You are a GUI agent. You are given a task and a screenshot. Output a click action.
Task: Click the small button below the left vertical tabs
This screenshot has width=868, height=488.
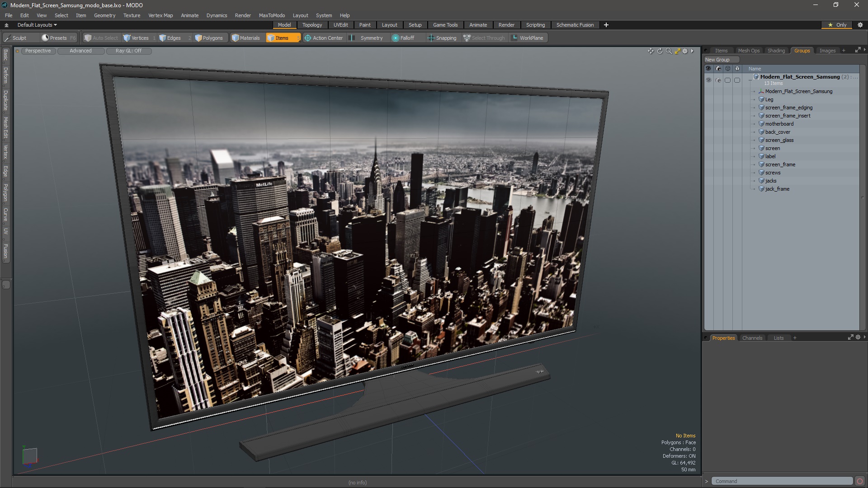tap(6, 285)
